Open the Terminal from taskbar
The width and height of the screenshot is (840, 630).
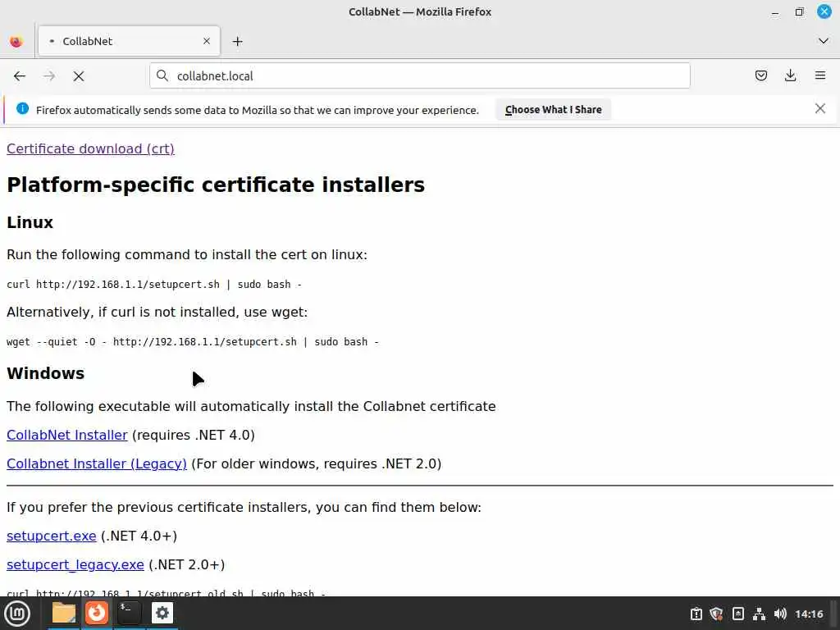(129, 613)
